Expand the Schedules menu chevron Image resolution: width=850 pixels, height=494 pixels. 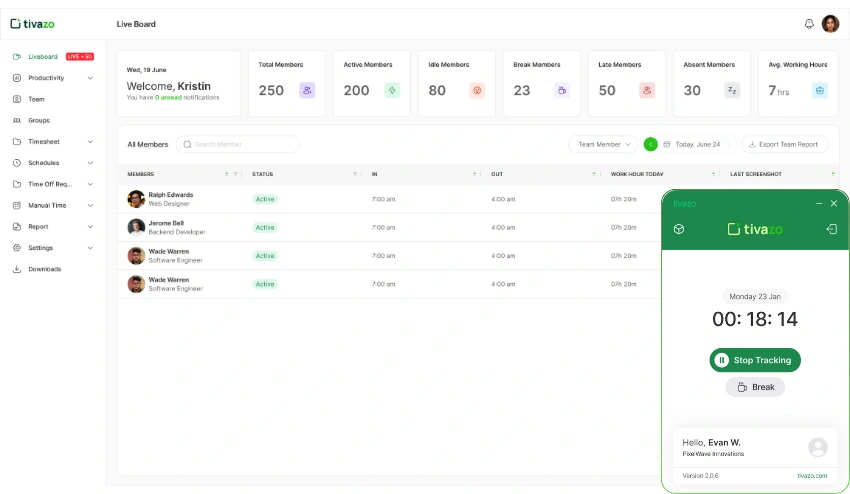coord(90,163)
